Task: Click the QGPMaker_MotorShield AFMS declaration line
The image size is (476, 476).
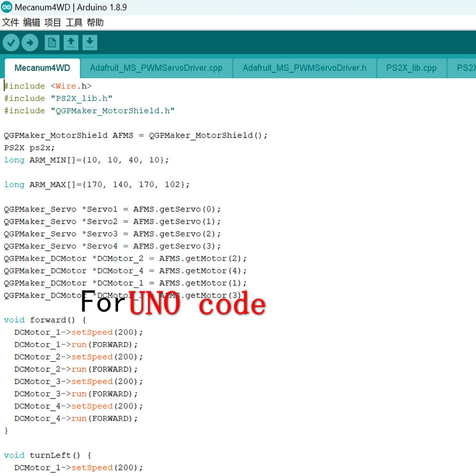Action: [136, 135]
